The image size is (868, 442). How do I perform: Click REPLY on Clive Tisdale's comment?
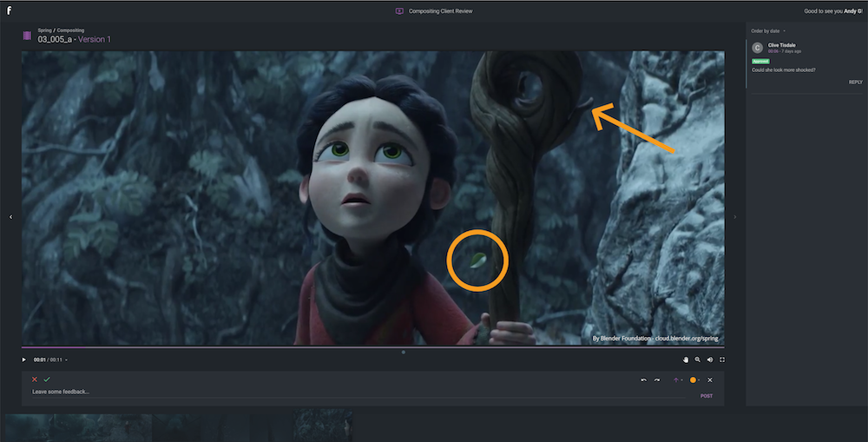point(855,82)
